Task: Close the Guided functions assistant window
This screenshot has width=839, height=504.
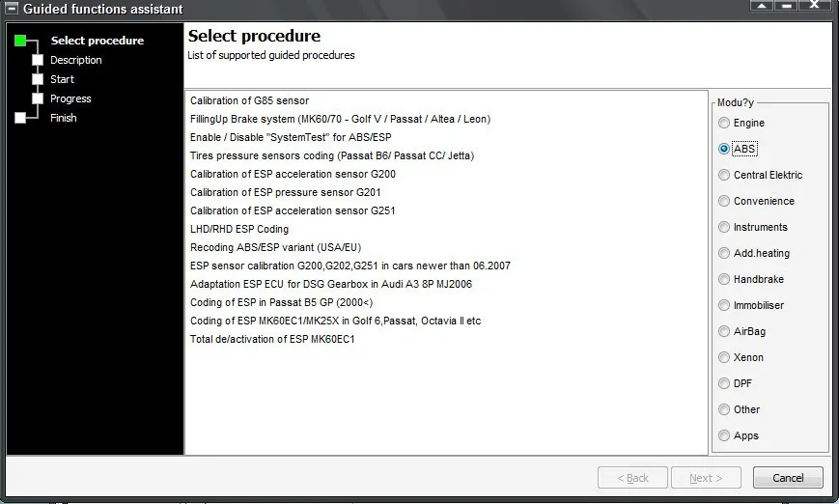Action: (814, 6)
